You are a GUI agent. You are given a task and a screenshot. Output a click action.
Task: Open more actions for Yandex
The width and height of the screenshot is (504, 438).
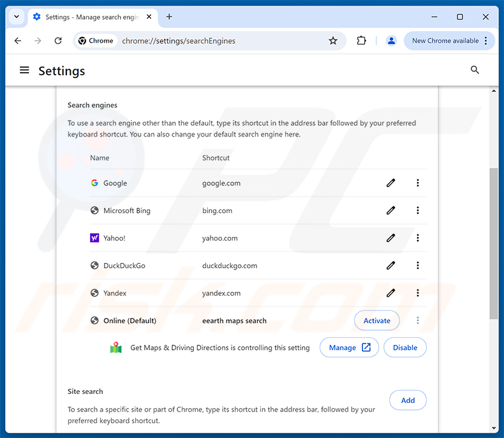coord(417,293)
